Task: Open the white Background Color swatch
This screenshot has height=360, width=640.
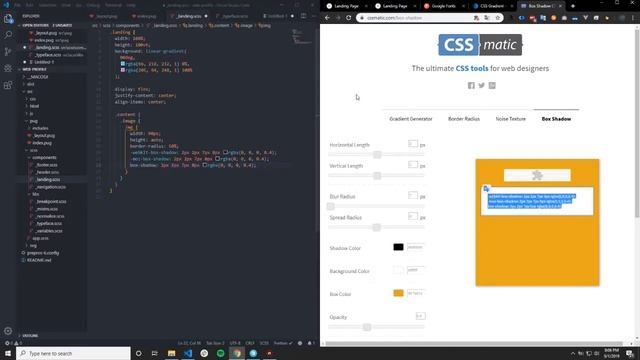Action: point(398,270)
